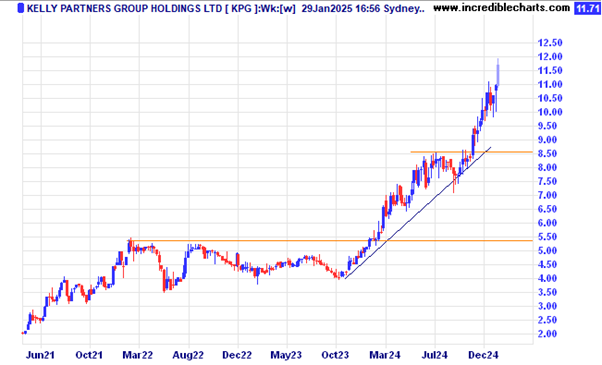Click the May23 date axis label
Viewport: 602px width, 365px height.
(x=286, y=355)
